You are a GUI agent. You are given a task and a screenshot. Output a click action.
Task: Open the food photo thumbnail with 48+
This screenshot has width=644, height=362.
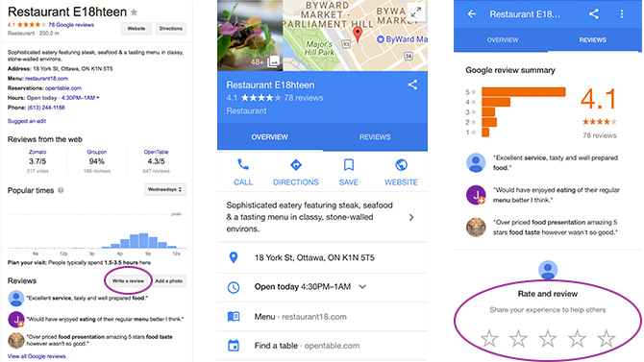(250, 36)
